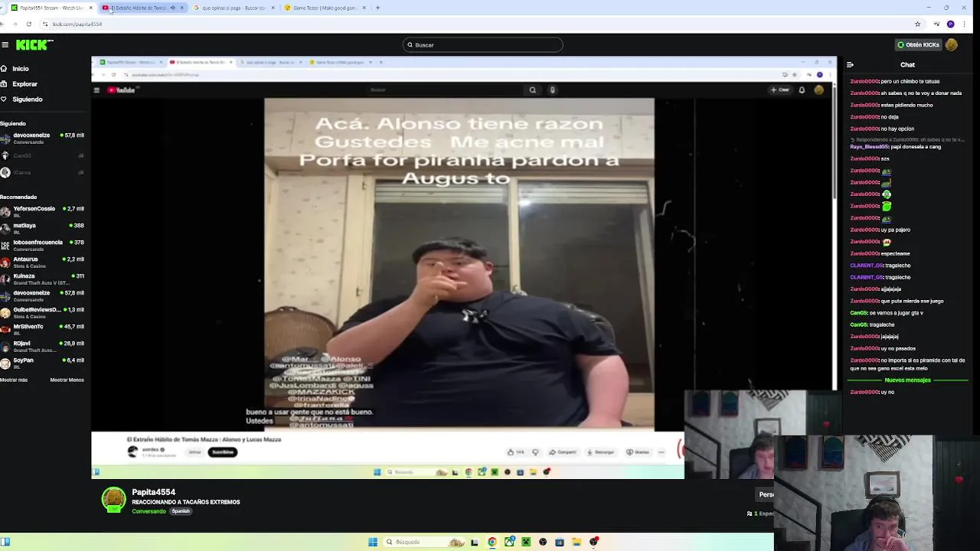Image resolution: width=980 pixels, height=551 pixels.
Task: Open widgets icon at taskbar corner
Action: coord(5,542)
